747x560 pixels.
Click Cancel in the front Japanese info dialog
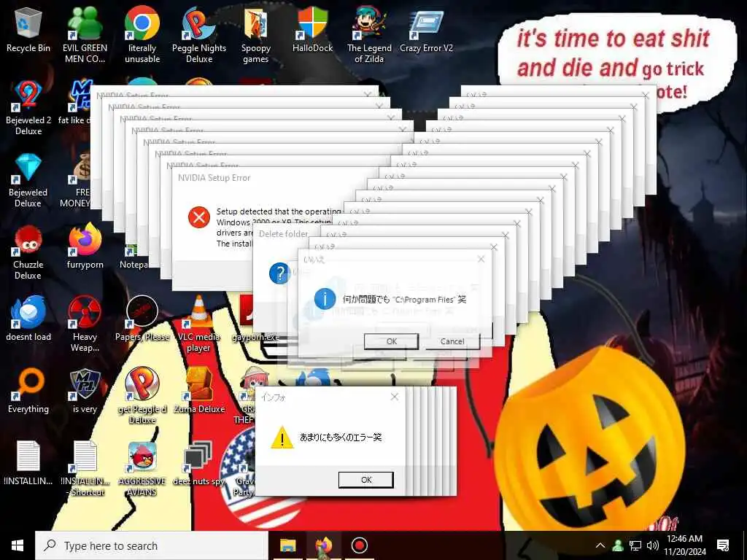[x=452, y=341]
